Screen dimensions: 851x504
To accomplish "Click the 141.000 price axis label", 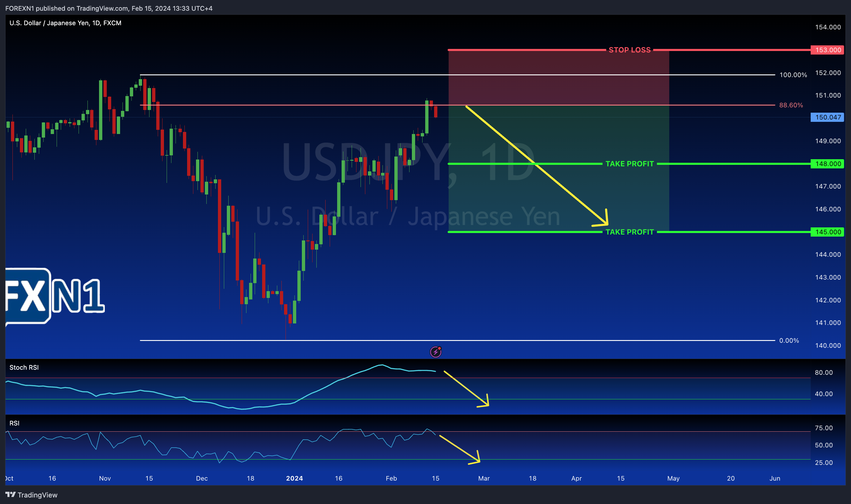I will pyautogui.click(x=828, y=323).
